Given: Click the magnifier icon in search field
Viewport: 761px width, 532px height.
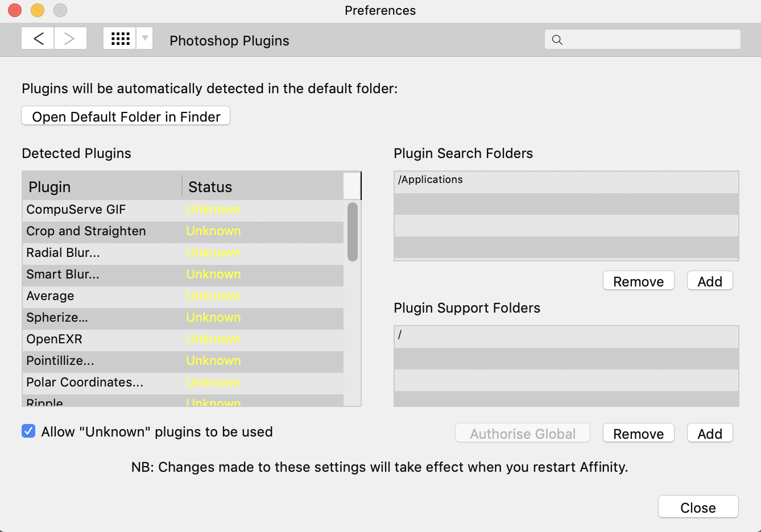Looking at the screenshot, I should [x=557, y=40].
